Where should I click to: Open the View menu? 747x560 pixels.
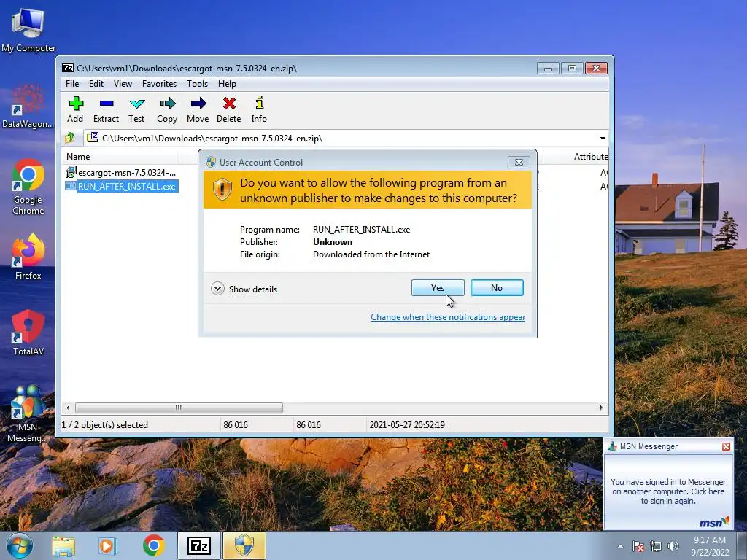(x=123, y=84)
